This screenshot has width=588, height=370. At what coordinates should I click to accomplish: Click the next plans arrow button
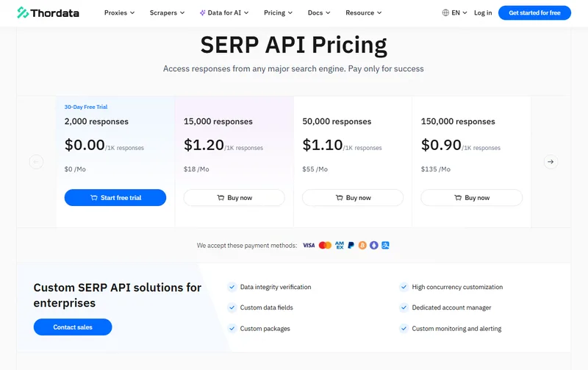(x=551, y=162)
